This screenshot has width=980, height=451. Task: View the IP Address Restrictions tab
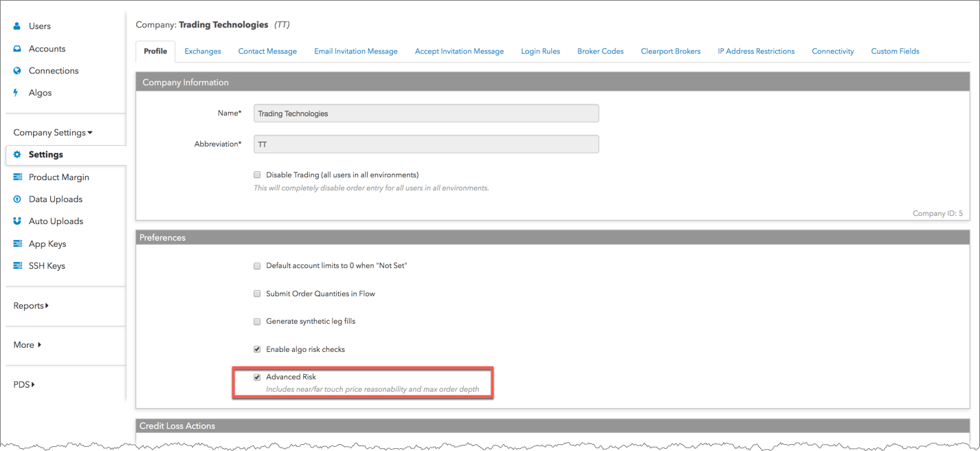pyautogui.click(x=756, y=52)
